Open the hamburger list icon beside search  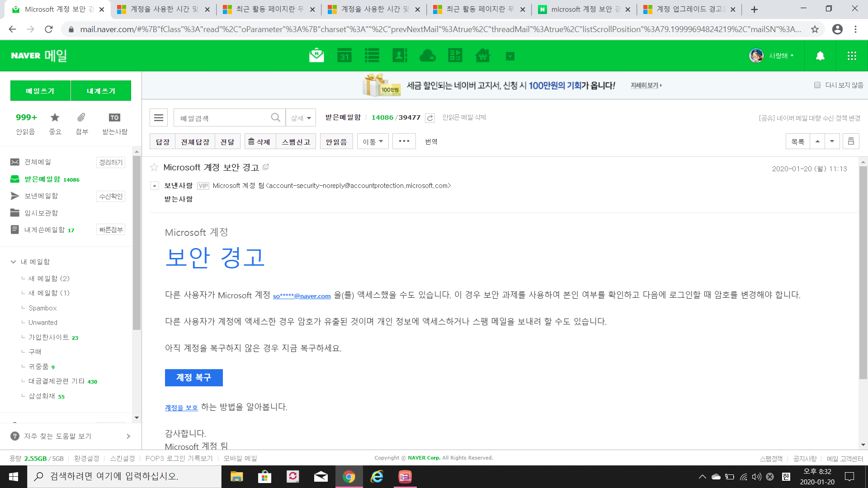158,117
